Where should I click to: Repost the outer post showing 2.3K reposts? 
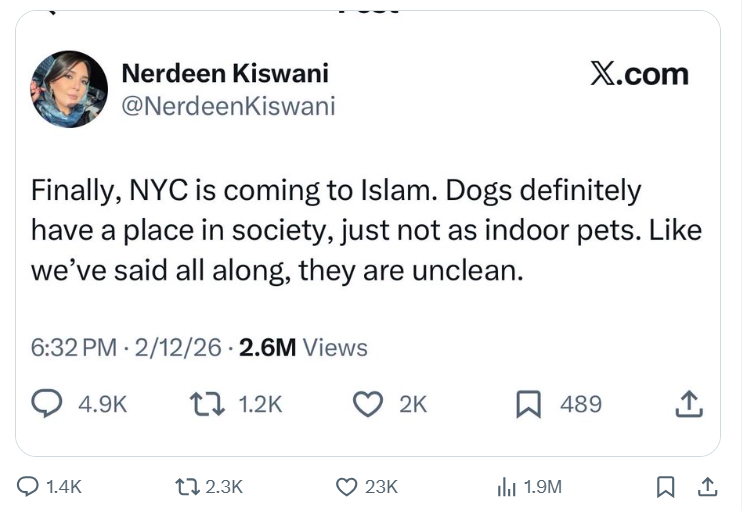coord(184,487)
